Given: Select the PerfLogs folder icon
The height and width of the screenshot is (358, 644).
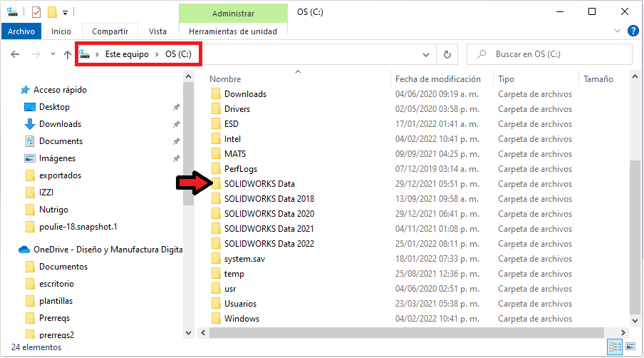Looking at the screenshot, I should pos(216,169).
